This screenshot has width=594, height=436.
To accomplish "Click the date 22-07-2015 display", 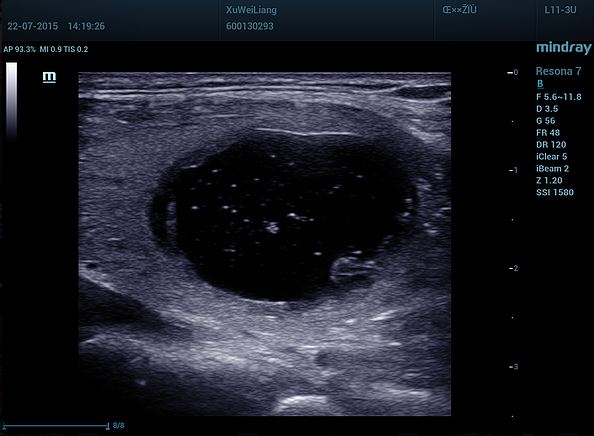I will (x=33, y=26).
